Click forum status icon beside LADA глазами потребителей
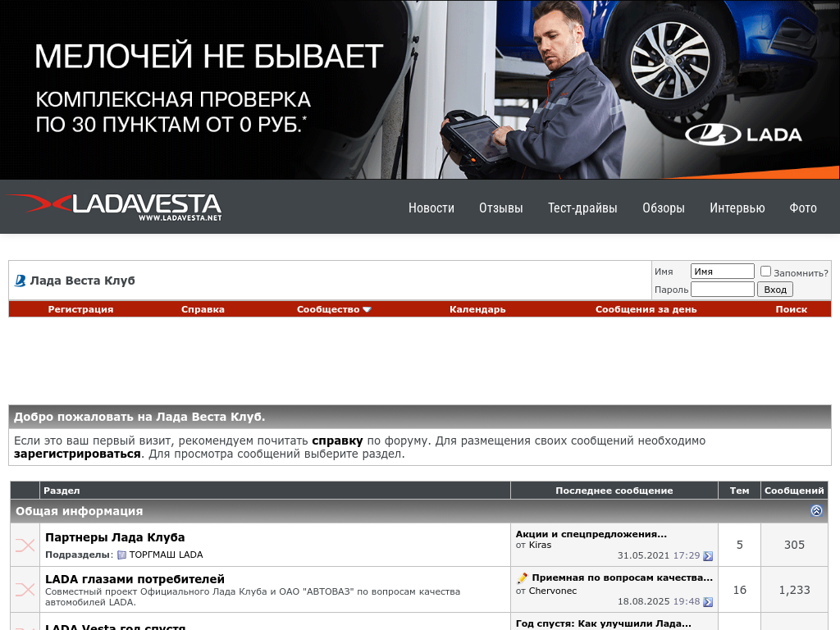Screen dimensions: 840x630 point(25,590)
